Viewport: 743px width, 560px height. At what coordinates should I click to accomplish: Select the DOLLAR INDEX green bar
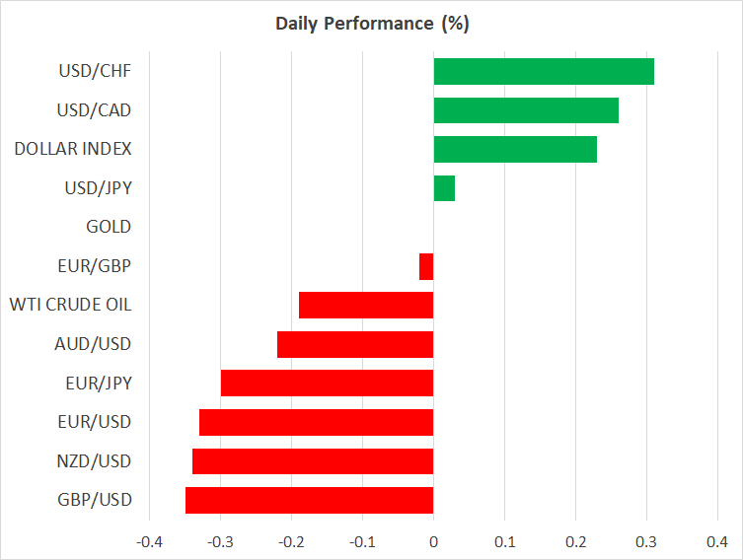(x=515, y=149)
